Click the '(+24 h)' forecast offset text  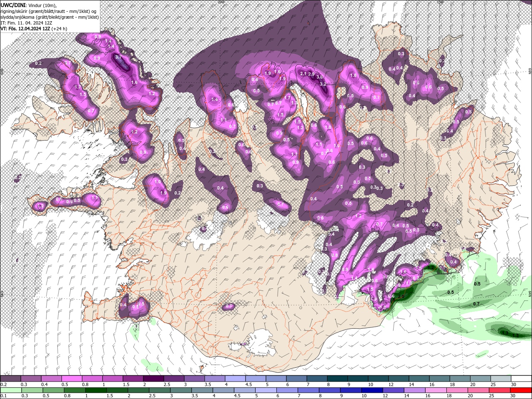(x=59, y=29)
